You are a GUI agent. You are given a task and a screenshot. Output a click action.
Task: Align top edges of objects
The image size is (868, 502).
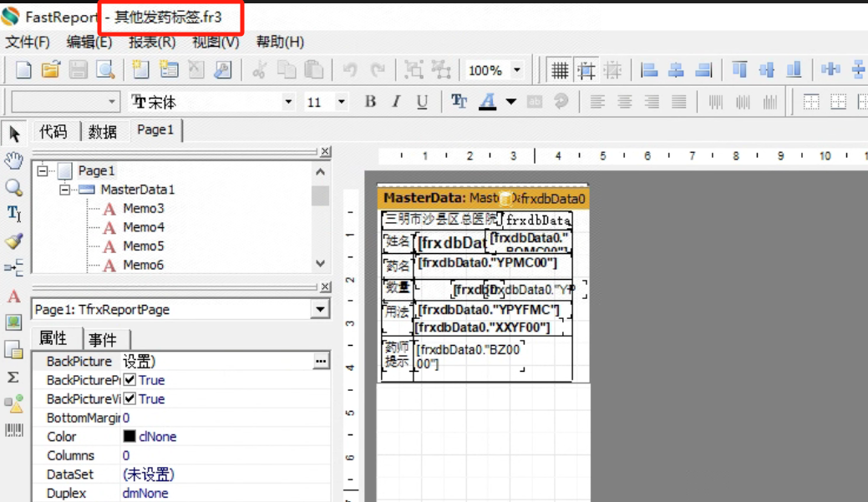point(739,70)
